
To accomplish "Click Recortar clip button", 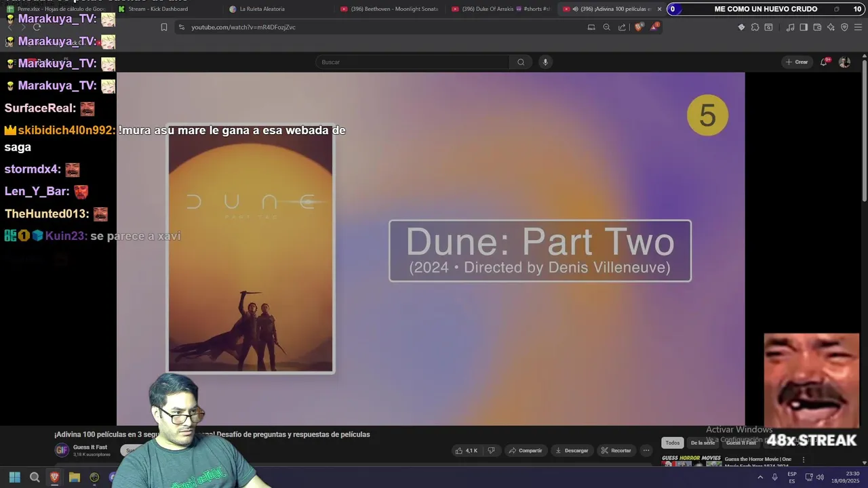I will pos(616,451).
